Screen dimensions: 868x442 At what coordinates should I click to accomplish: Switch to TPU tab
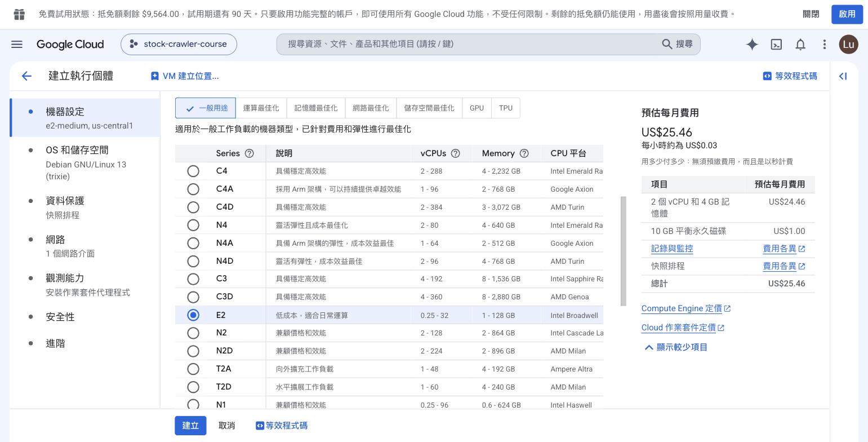coord(506,108)
